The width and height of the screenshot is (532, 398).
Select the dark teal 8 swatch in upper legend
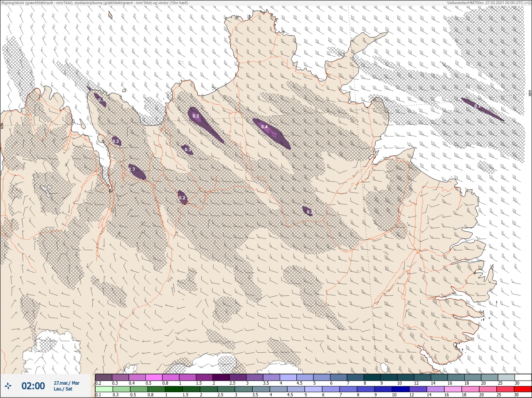tap(372, 377)
